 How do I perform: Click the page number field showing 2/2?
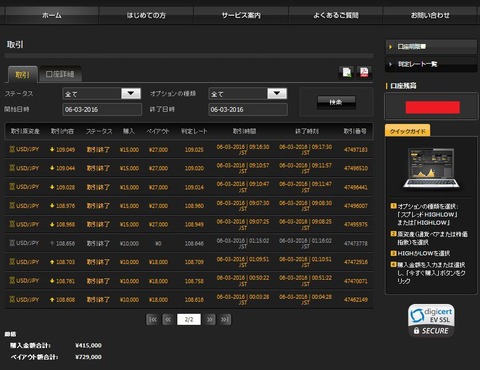[189, 319]
